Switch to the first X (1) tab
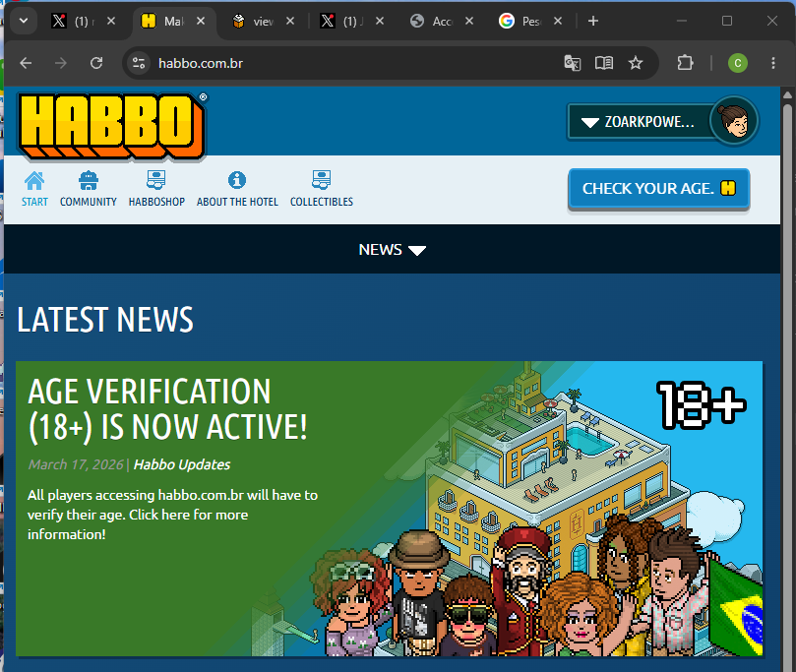Screen dimensions: 796x672 pyautogui.click(x=73, y=22)
